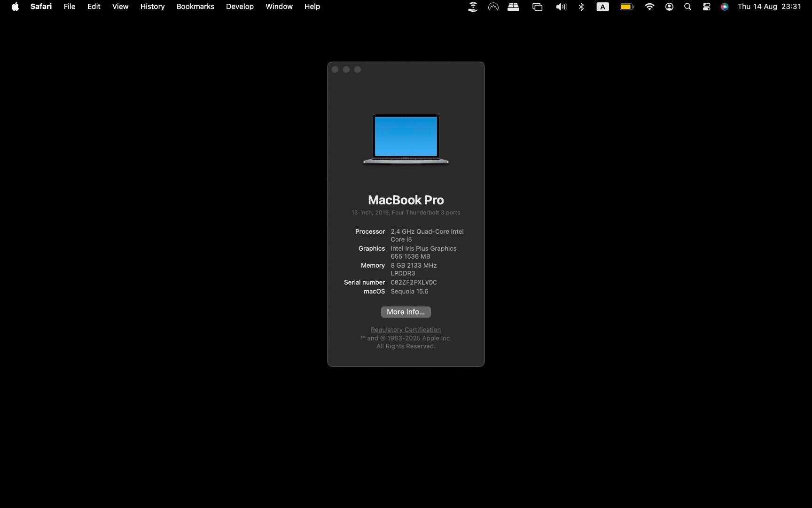Open the File menu
812x508 pixels.
(x=70, y=7)
